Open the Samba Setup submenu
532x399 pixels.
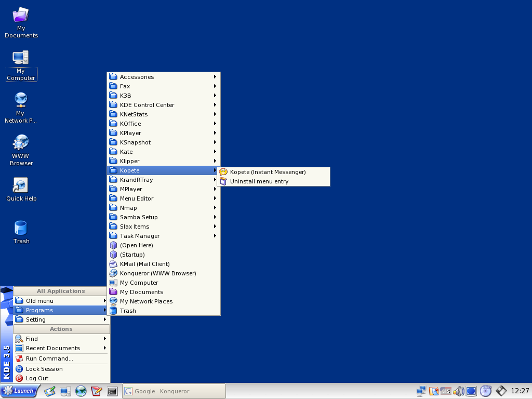pos(164,217)
